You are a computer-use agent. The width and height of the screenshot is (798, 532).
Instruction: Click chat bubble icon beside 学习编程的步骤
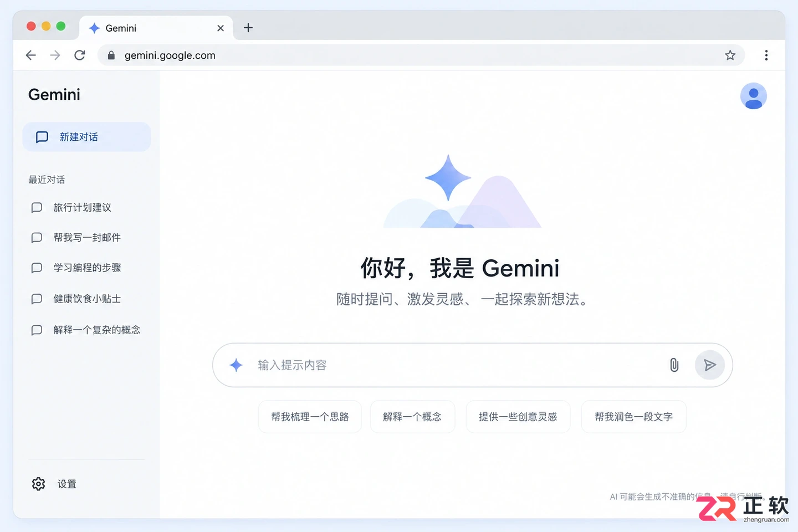[37, 268]
